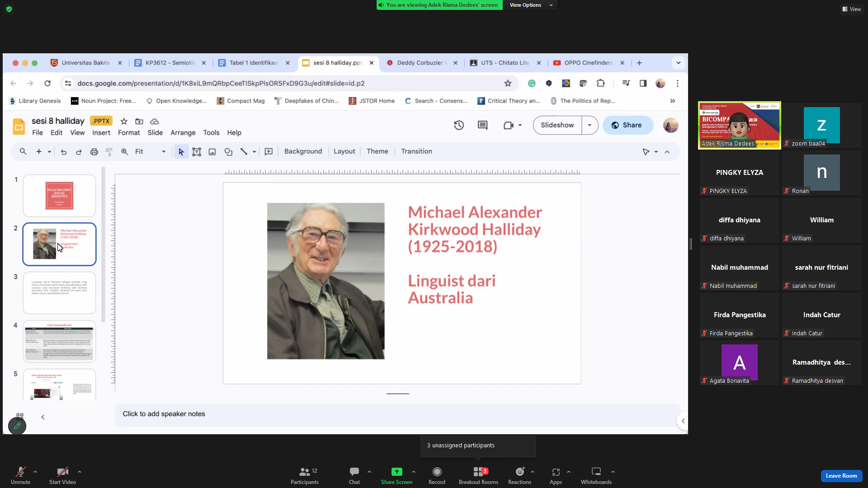
Task: Start the Slideshow
Action: point(557,125)
